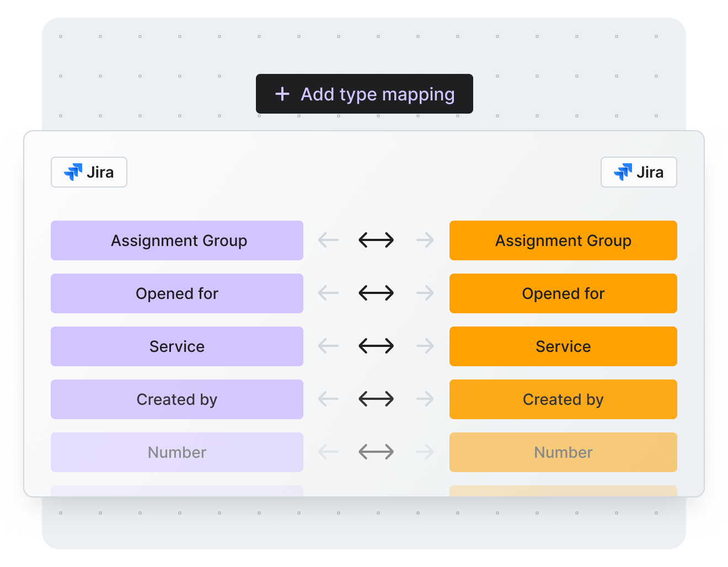This screenshot has height=567, width=728.
Task: Click the sync arrow beside the Number row
Action: (x=376, y=452)
